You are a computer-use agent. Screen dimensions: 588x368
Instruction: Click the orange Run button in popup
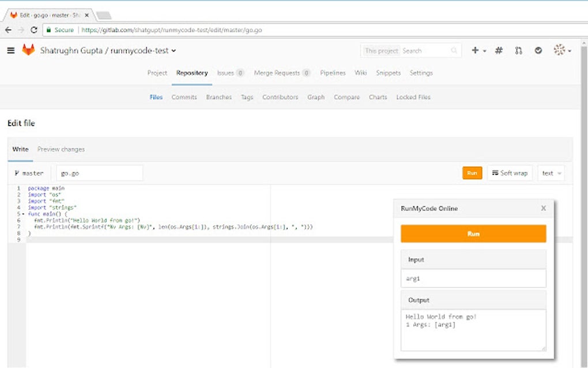473,234
